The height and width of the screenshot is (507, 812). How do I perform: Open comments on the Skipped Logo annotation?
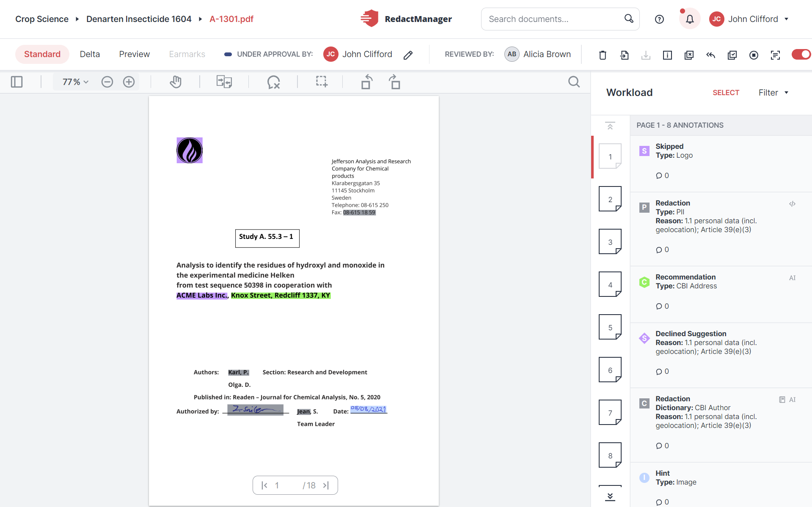(662, 175)
